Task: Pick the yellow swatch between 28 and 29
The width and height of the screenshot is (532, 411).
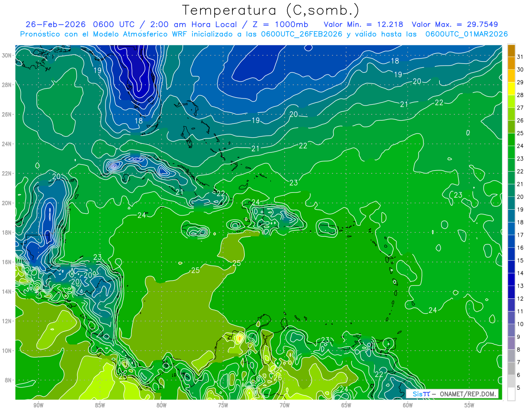Action: coord(511,89)
